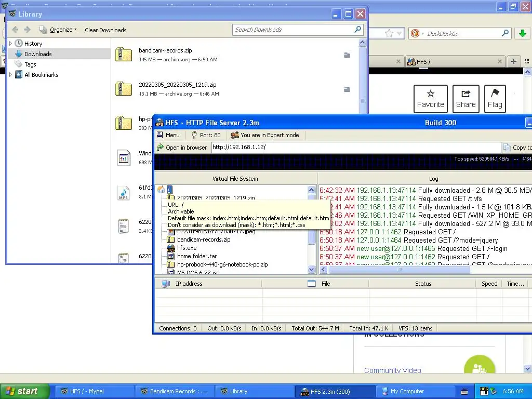Image resolution: width=532 pixels, height=399 pixels.
Task: Click the list-all-tabs grid icon in browser
Action: coord(527,61)
